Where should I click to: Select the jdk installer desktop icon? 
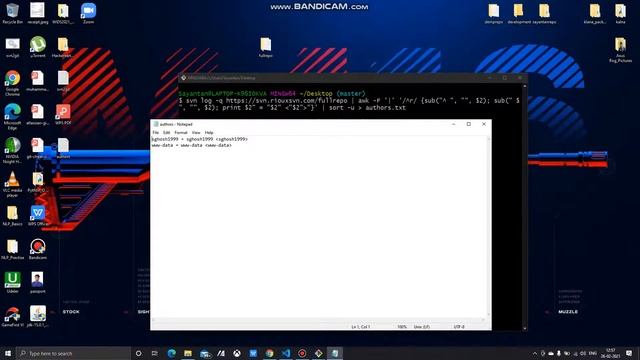point(38,317)
